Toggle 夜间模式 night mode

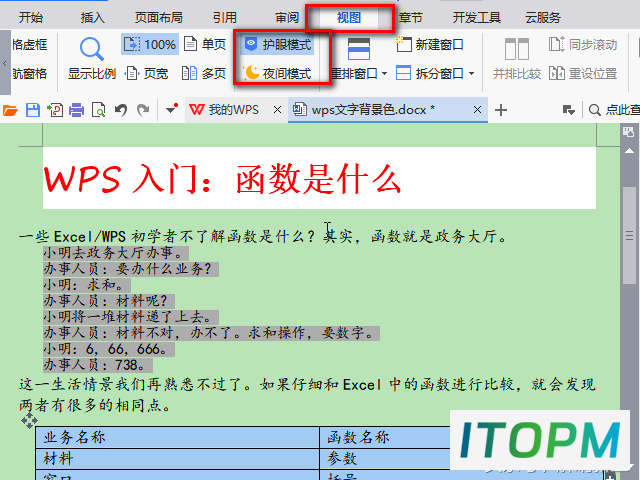[x=278, y=73]
